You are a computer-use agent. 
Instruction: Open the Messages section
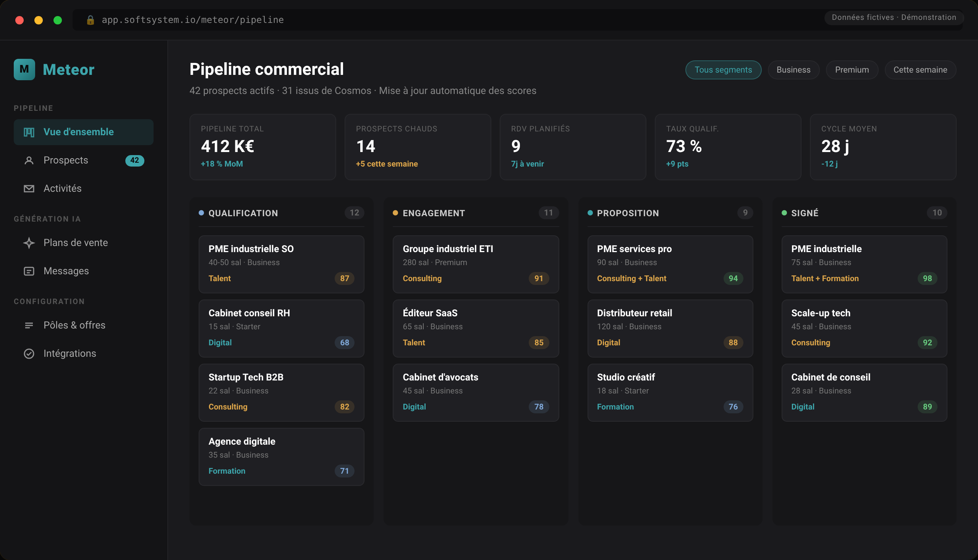(83, 271)
